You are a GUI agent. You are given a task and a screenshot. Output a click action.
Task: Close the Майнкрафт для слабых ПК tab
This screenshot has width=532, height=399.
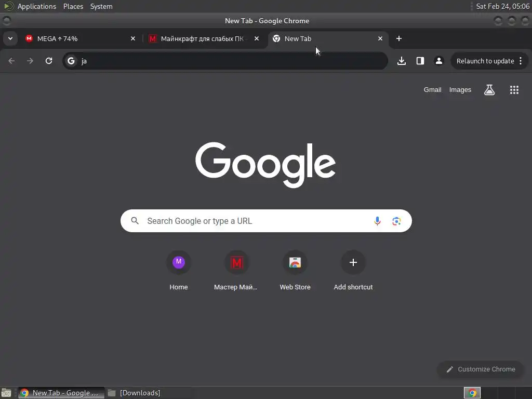coord(257,38)
